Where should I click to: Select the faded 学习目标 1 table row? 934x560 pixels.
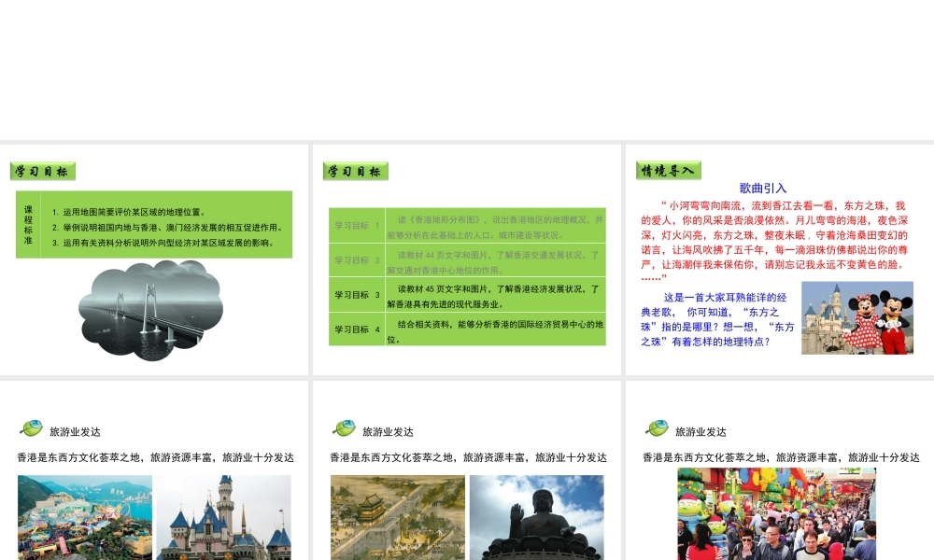pyautogui.click(x=467, y=225)
